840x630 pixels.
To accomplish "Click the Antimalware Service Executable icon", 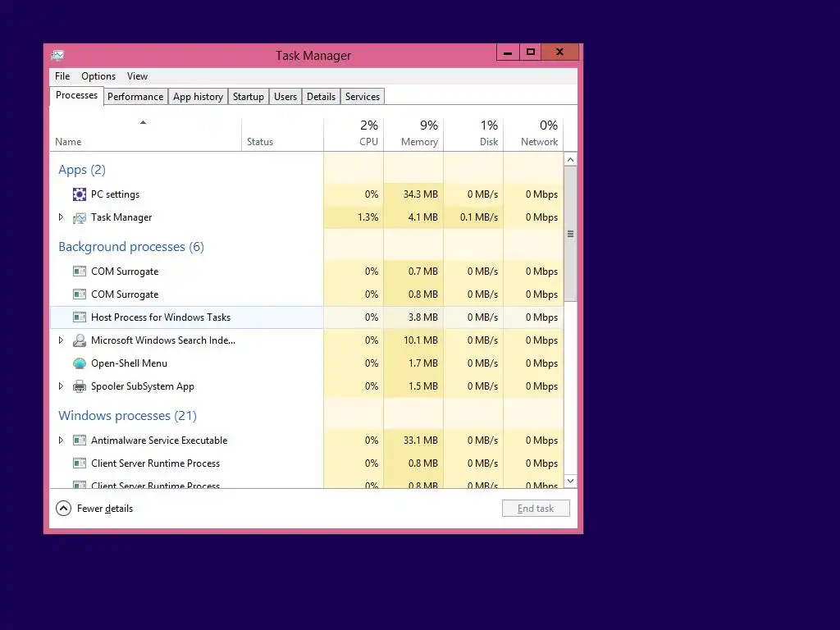I will coord(80,441).
